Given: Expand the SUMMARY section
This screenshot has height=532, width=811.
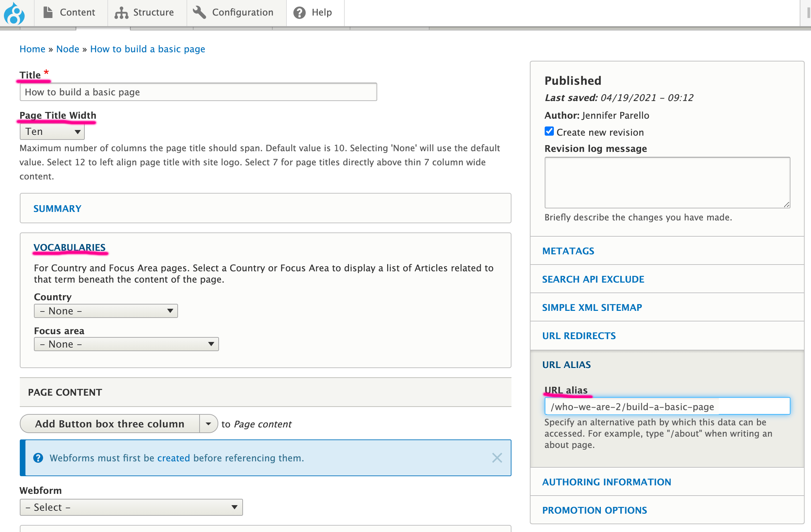Looking at the screenshot, I should (57, 208).
